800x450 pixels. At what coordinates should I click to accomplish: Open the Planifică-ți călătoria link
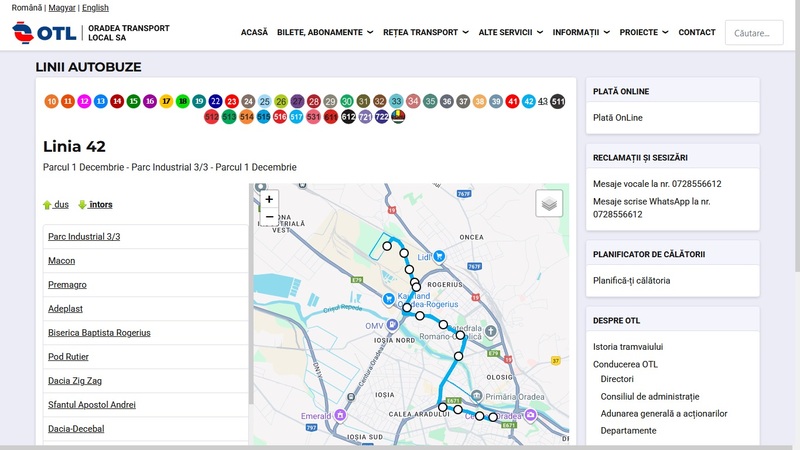(631, 280)
